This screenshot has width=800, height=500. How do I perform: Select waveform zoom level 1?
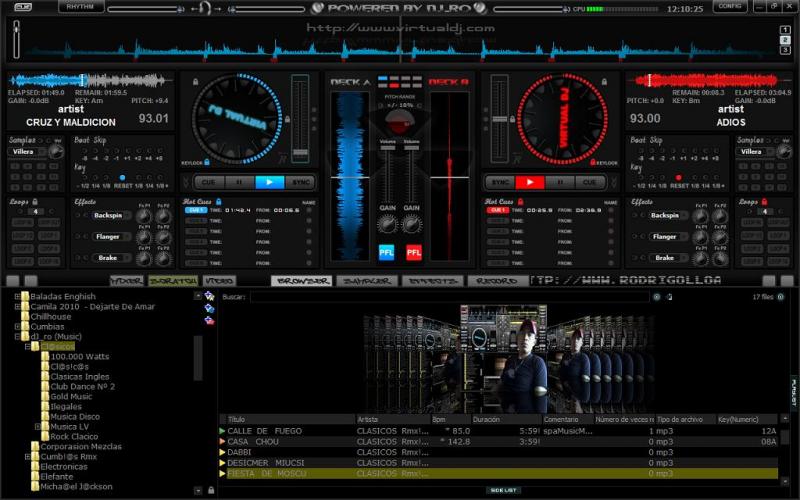point(785,30)
